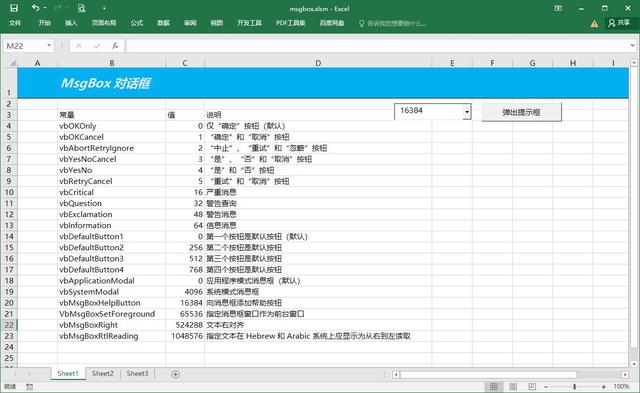Open the 16384 combo box dropdown

(x=467, y=111)
